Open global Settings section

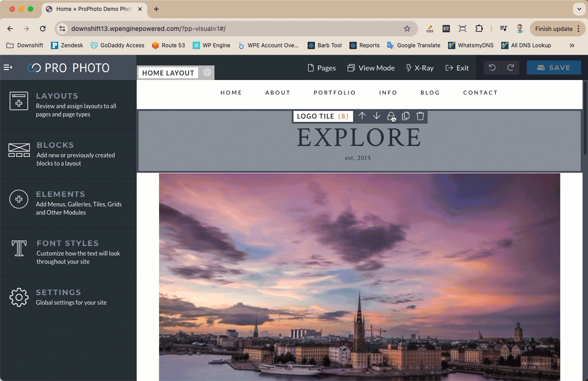pyautogui.click(x=68, y=297)
